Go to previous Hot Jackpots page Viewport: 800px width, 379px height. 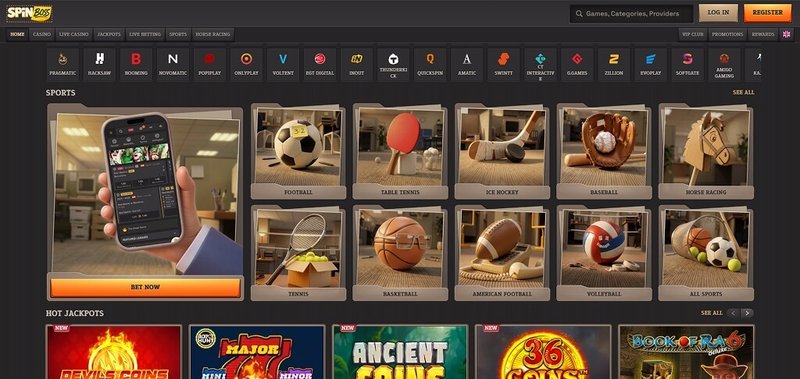coord(733,313)
